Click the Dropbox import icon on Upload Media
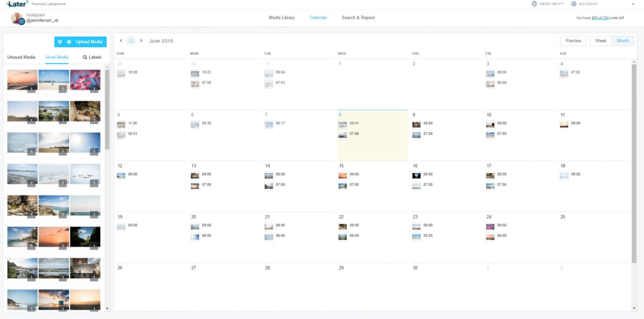The image size is (644, 319). pos(60,42)
